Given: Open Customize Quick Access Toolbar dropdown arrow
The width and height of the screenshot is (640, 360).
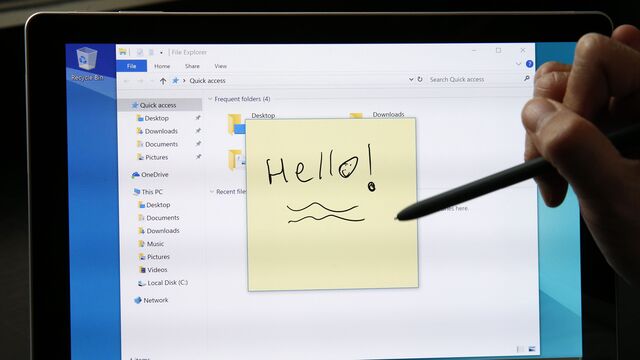Looking at the screenshot, I should 161,53.
